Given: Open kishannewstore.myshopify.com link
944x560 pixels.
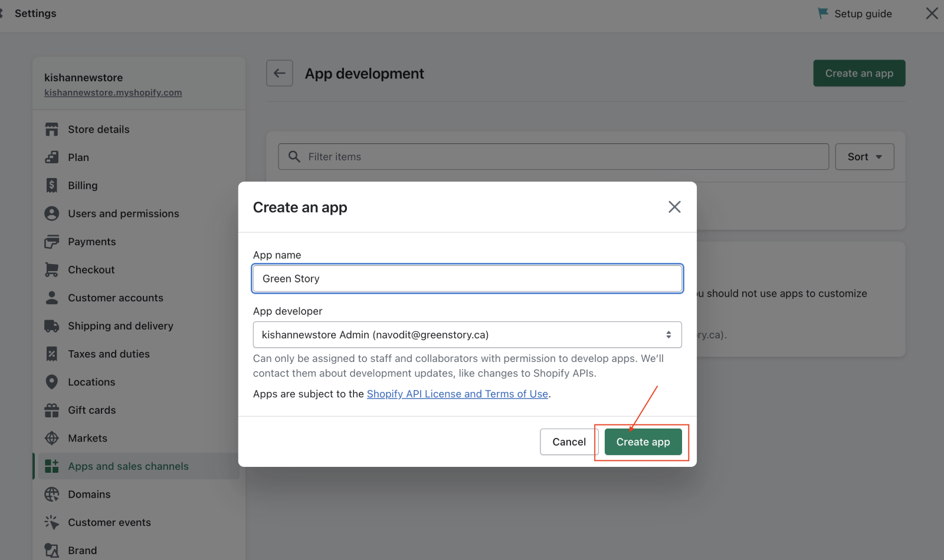Looking at the screenshot, I should (x=113, y=93).
